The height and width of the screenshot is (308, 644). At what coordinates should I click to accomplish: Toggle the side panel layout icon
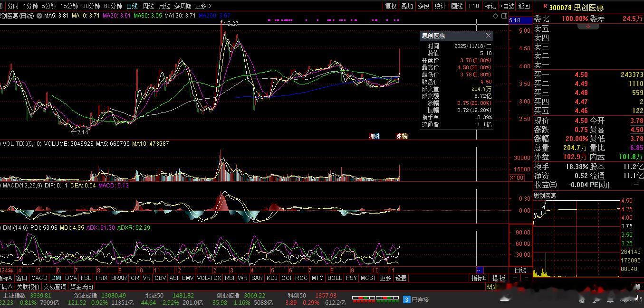point(504,16)
